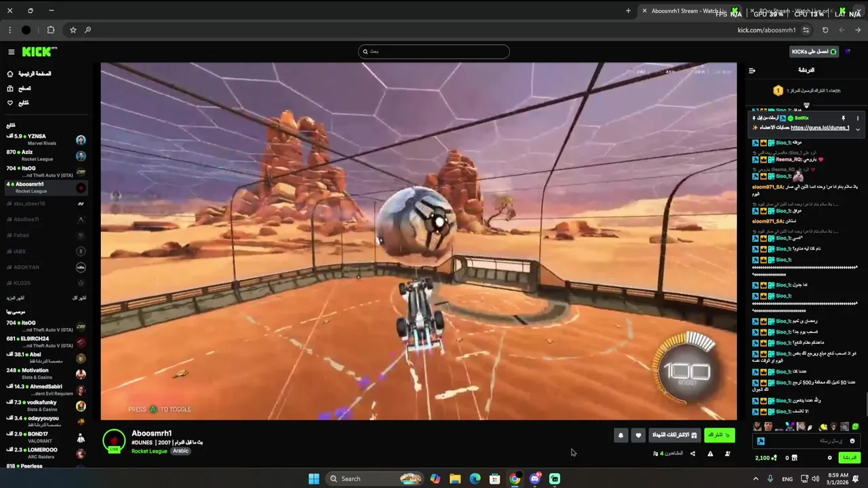Click the Arabic language tag

pos(180,451)
